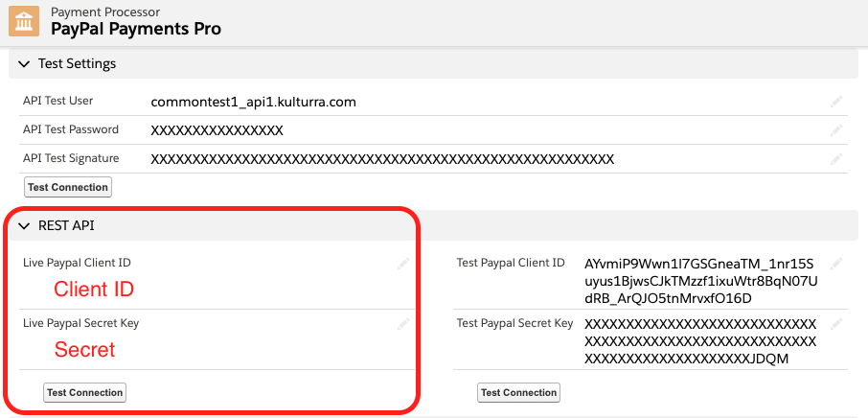Edit API Test User via pencil icon
This screenshot has height=418, width=868.
click(835, 102)
